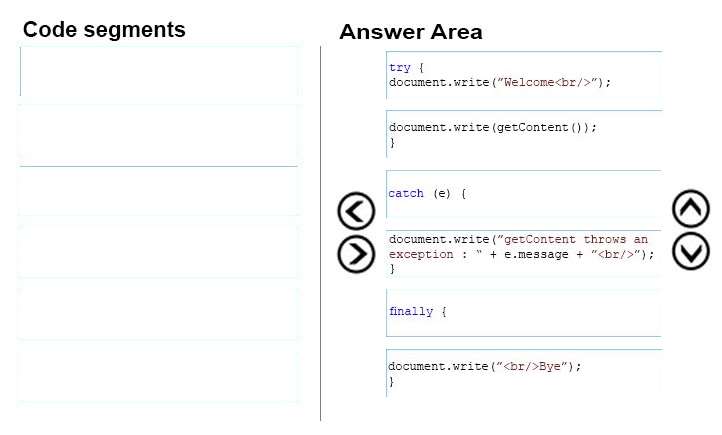Click the right arrow move-to-answer icon
Viewport: 722px width, 435px height.
click(x=356, y=254)
